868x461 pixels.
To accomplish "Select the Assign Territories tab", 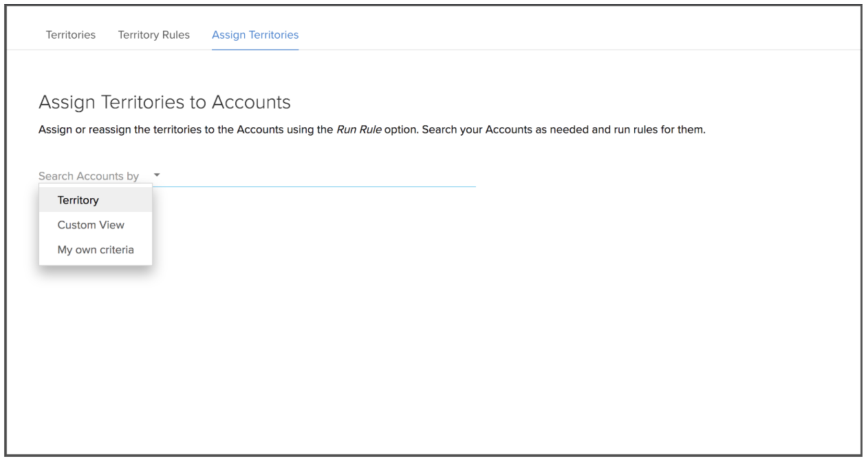I will coord(255,35).
